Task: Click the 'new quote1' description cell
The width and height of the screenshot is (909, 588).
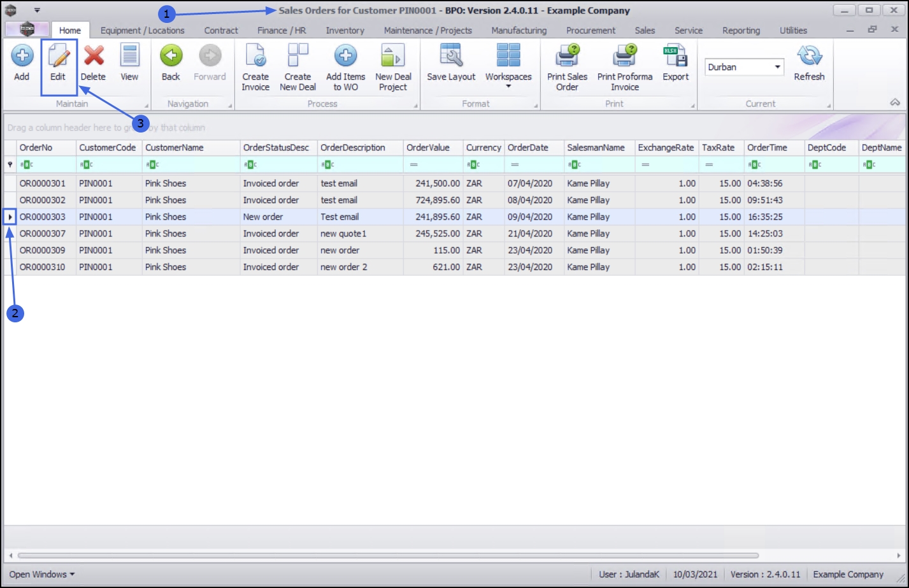Action: coord(361,234)
